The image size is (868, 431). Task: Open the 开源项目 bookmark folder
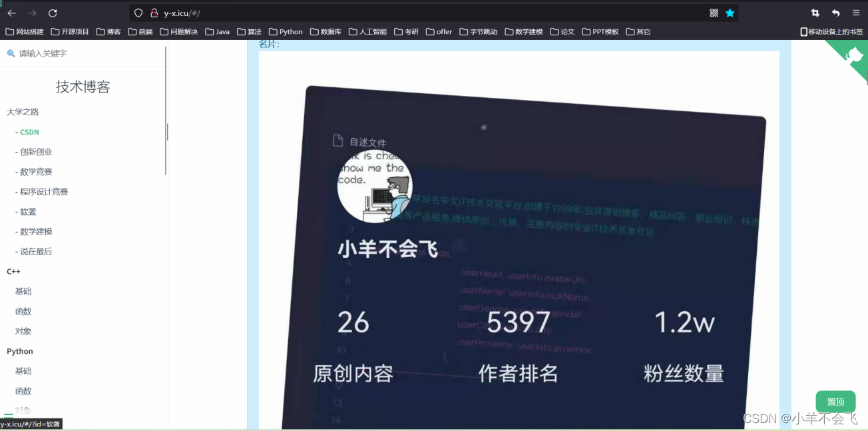tap(70, 31)
